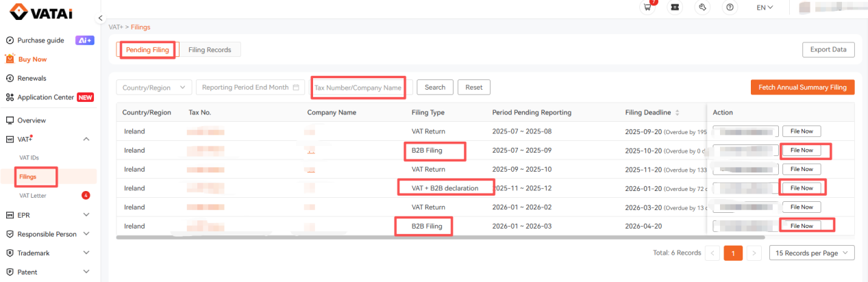Click the user avatar in header
868x282 pixels.
click(805, 8)
